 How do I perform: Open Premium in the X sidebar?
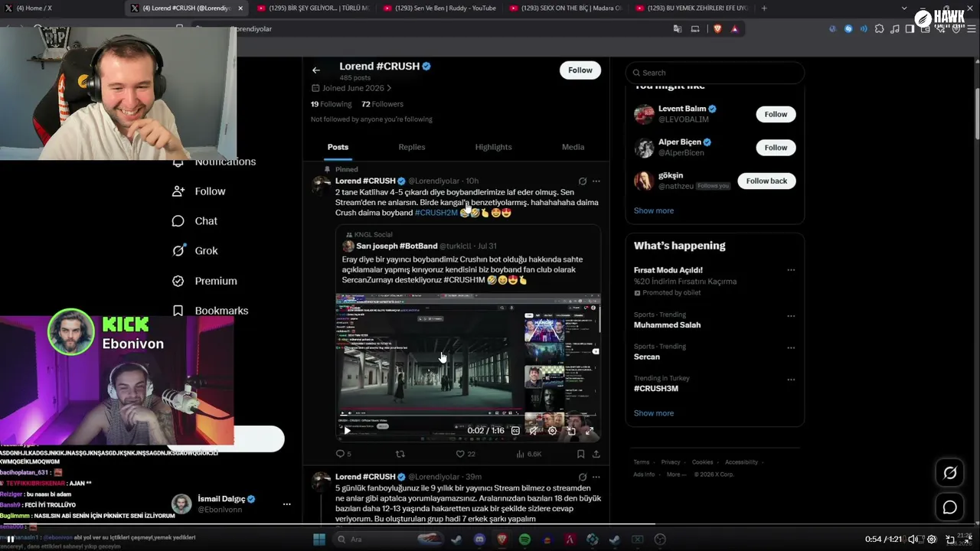tap(204, 281)
